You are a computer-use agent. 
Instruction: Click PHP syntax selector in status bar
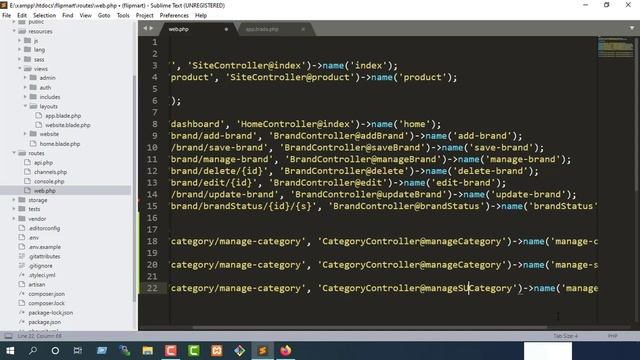click(612, 336)
